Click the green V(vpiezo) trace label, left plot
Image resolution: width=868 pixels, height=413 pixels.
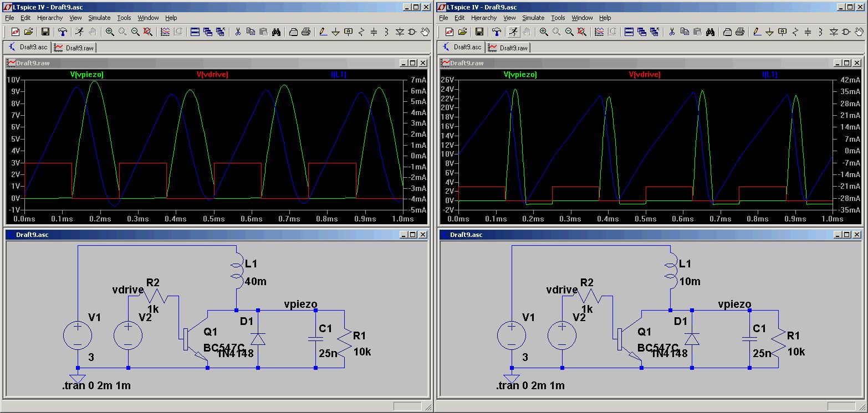coord(86,74)
